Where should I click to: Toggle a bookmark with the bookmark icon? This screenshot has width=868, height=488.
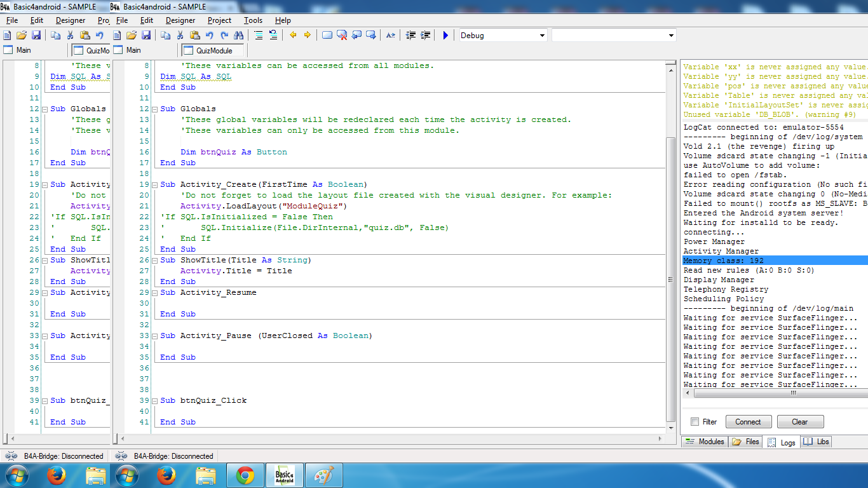[x=327, y=36]
